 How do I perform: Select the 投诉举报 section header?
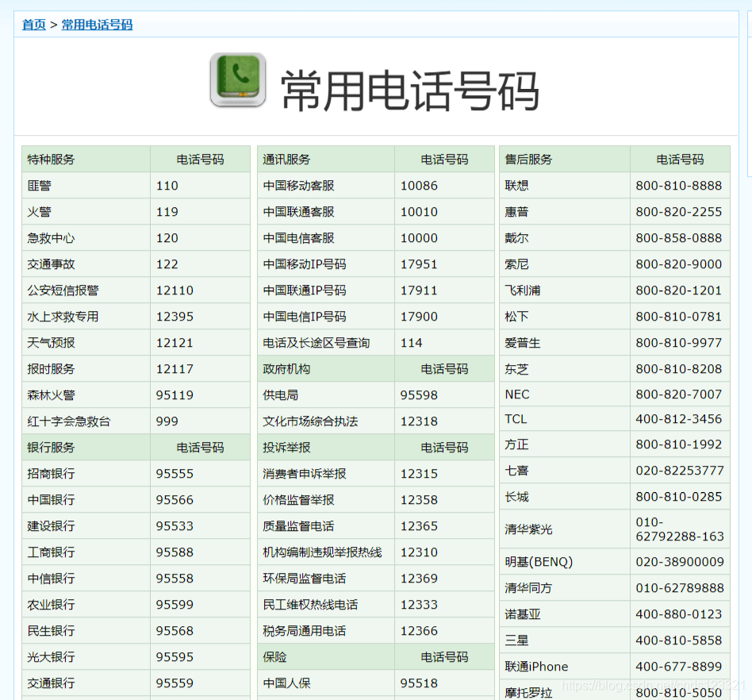[x=286, y=447]
